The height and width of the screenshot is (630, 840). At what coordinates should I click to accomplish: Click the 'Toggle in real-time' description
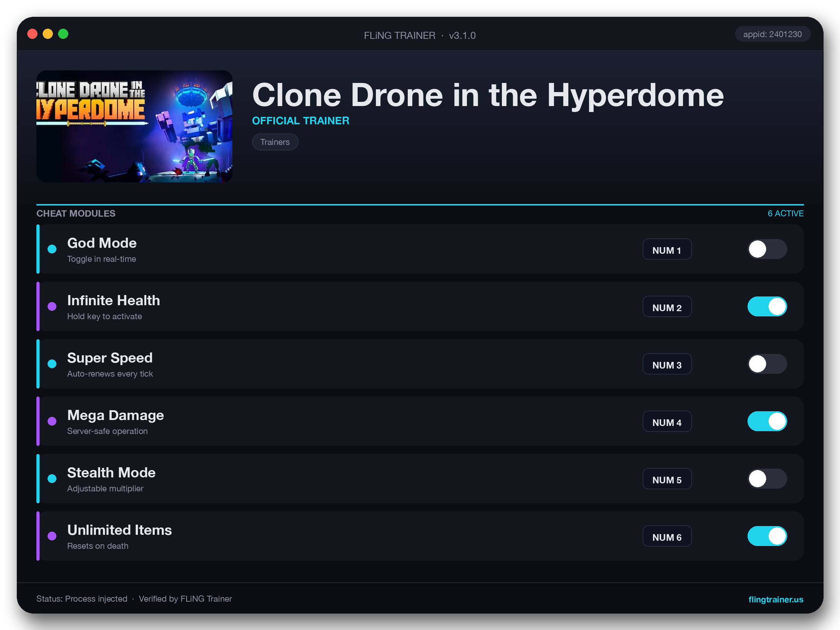[101, 259]
